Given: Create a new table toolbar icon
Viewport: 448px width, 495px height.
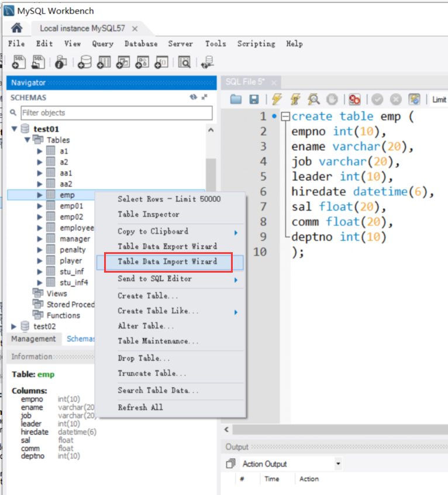Looking at the screenshot, I should [104, 62].
